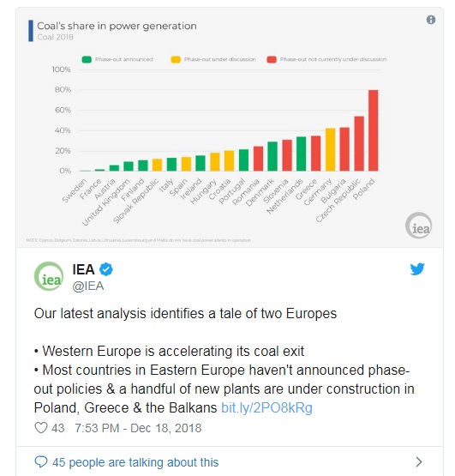Like the tweet with the heart icon

click(41, 428)
